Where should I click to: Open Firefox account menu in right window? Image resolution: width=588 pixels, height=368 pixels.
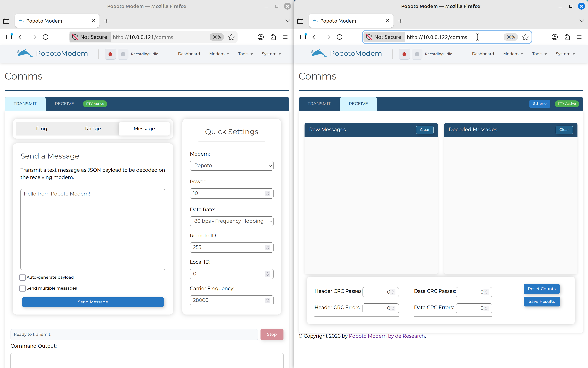[555, 37]
